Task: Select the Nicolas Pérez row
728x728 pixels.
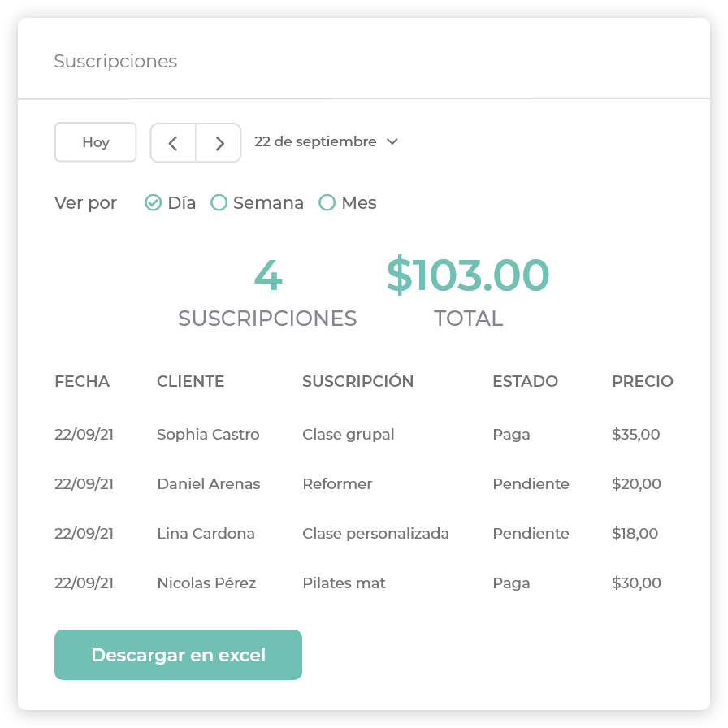Action: [x=206, y=583]
